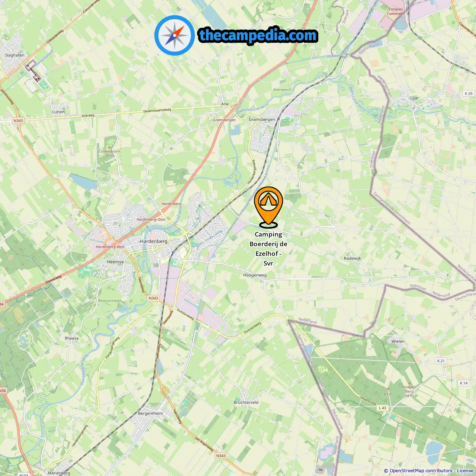Click the Laar village label

click(414, 98)
